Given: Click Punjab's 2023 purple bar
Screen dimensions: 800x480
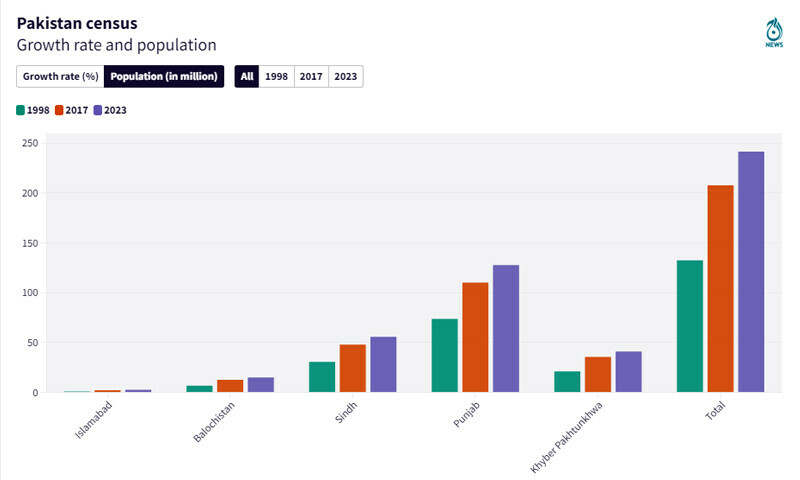Looking at the screenshot, I should point(506,328).
